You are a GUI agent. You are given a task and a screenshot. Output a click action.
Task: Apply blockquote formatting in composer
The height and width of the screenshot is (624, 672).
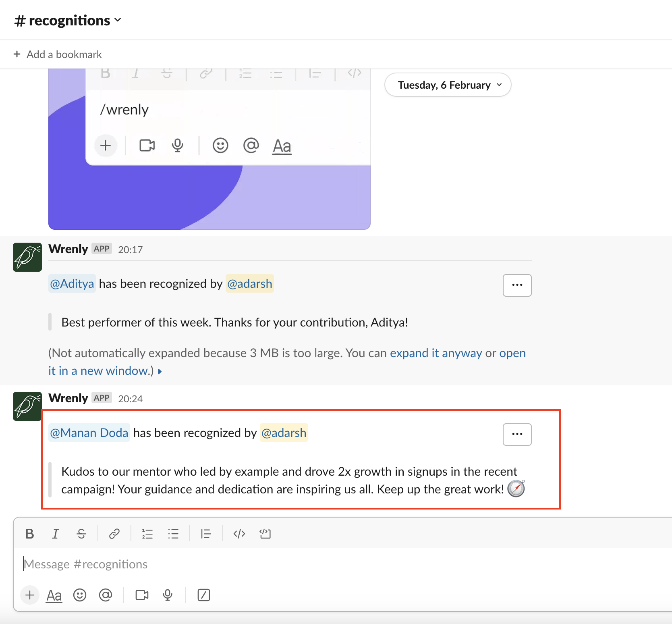click(206, 534)
